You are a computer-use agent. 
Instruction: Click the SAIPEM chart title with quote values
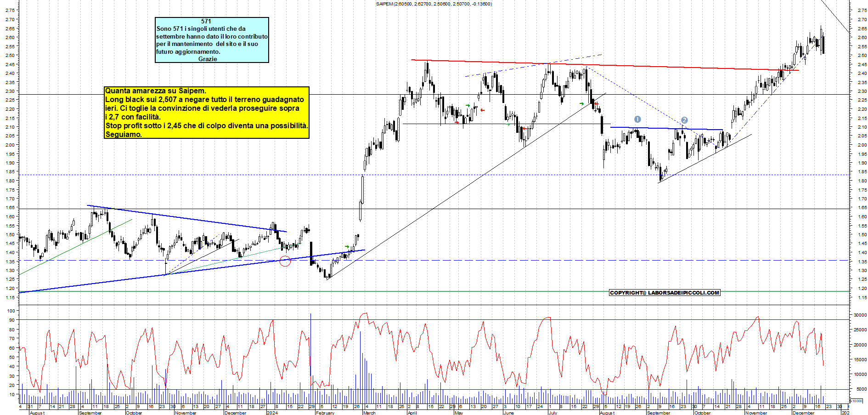434,4
